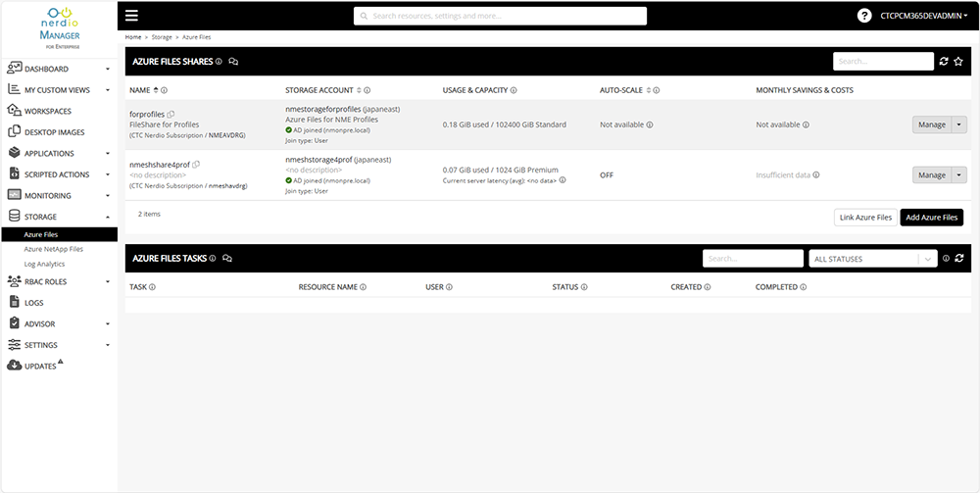Click info icon beside Insufficient data
980x493 pixels.
(x=816, y=175)
